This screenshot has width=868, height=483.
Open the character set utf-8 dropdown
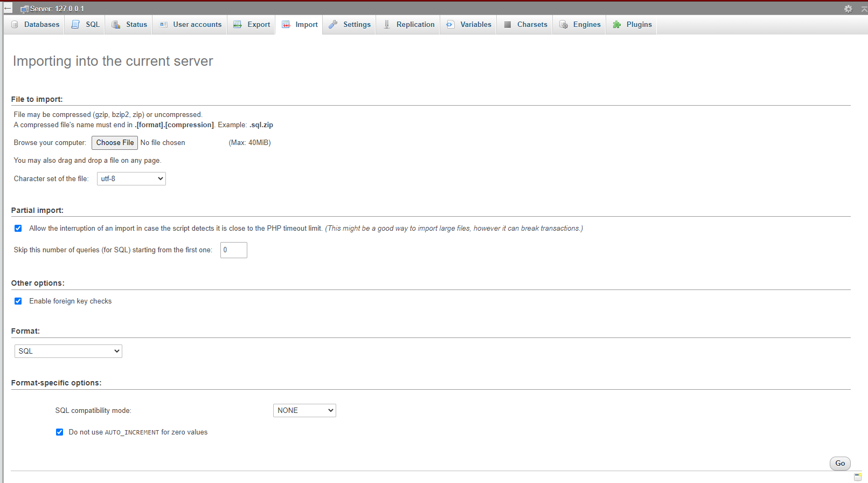[131, 179]
